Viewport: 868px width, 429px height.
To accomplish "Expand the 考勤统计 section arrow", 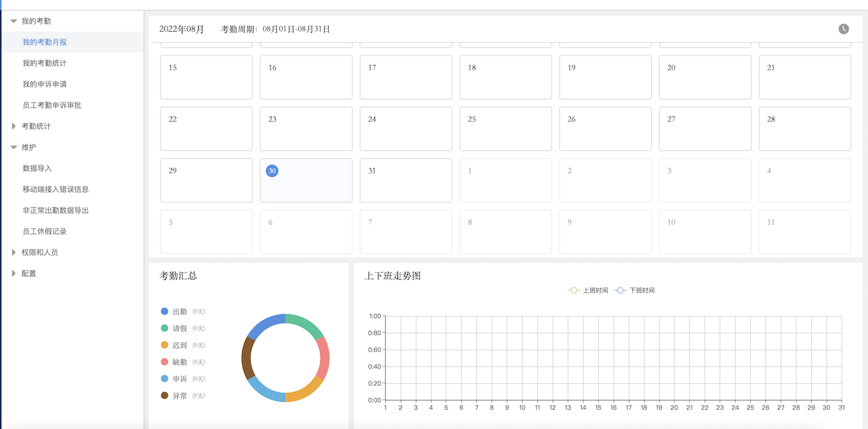I will 14,126.
